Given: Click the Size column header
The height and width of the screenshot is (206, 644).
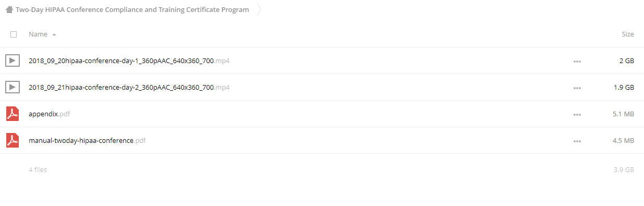Looking at the screenshot, I should click(x=628, y=34).
